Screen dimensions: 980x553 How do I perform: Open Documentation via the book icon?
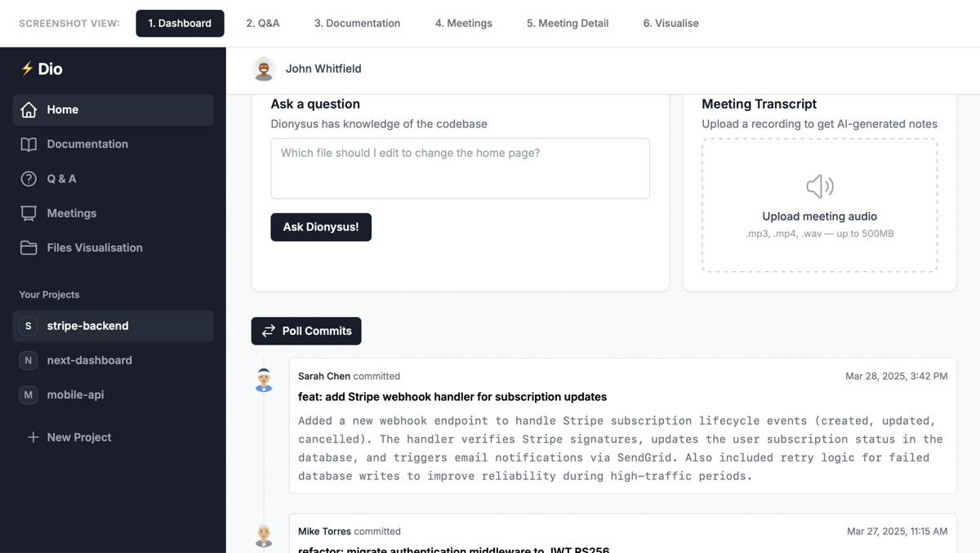pos(28,144)
